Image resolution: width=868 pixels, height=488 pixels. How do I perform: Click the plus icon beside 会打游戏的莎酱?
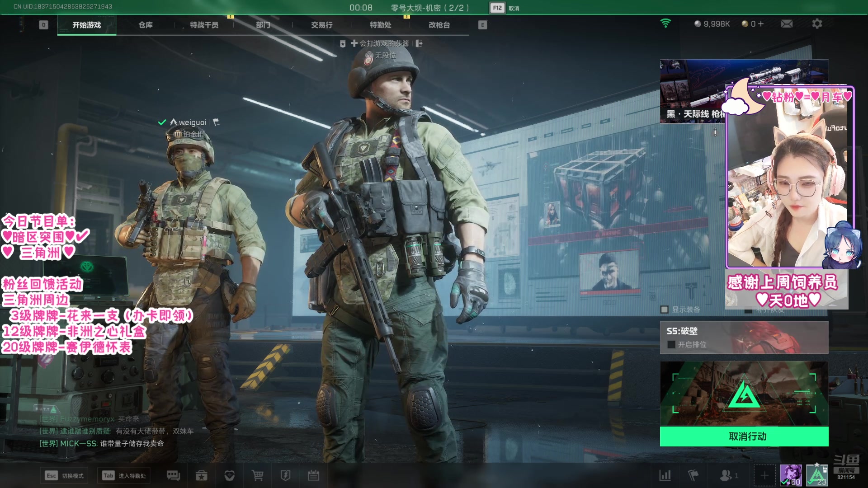click(354, 43)
